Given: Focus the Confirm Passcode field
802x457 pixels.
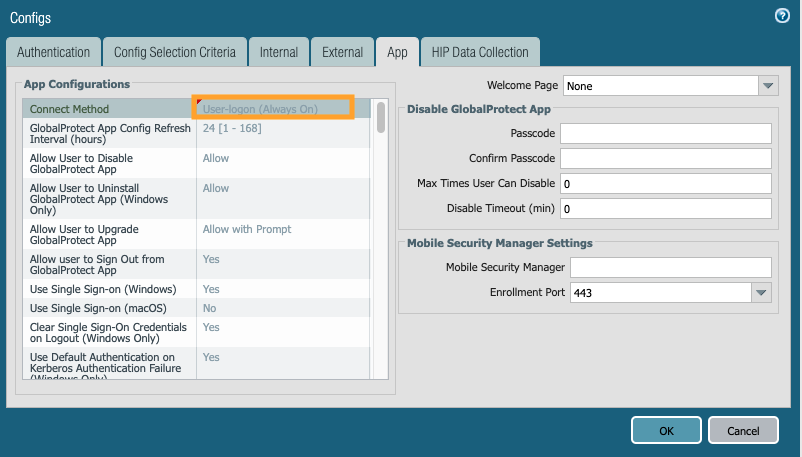Looking at the screenshot, I should 665,159.
